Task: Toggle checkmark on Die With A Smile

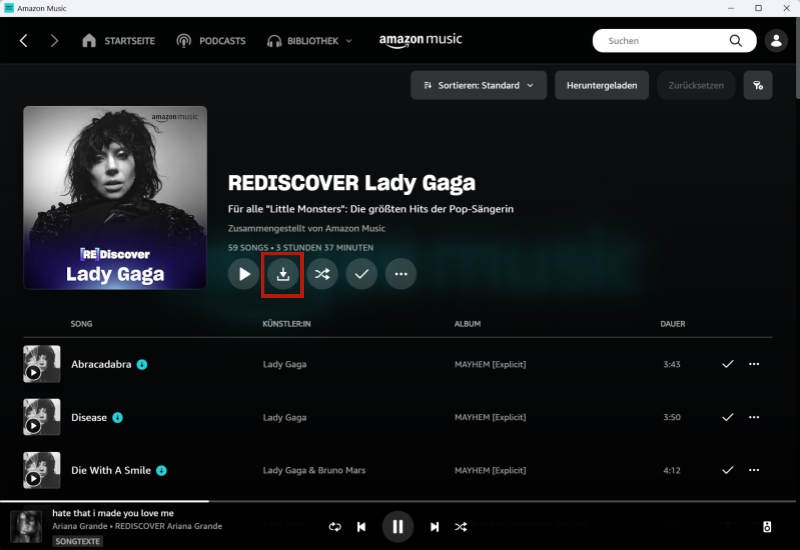Action: (728, 470)
